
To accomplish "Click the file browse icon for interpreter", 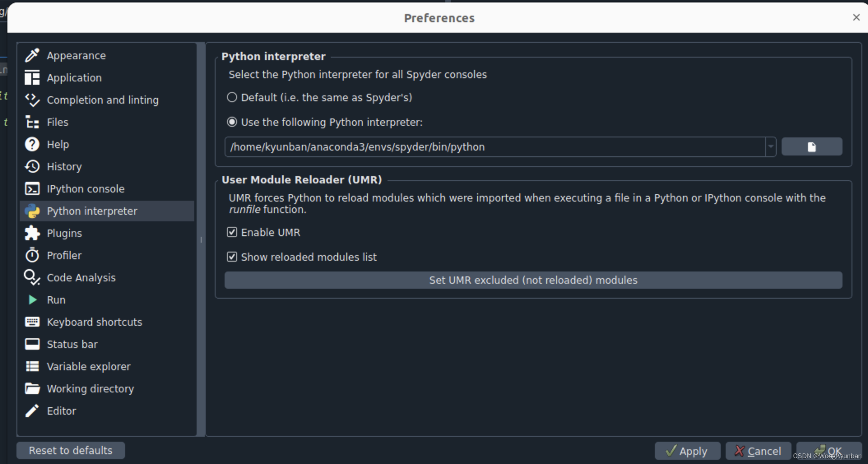I will 812,146.
